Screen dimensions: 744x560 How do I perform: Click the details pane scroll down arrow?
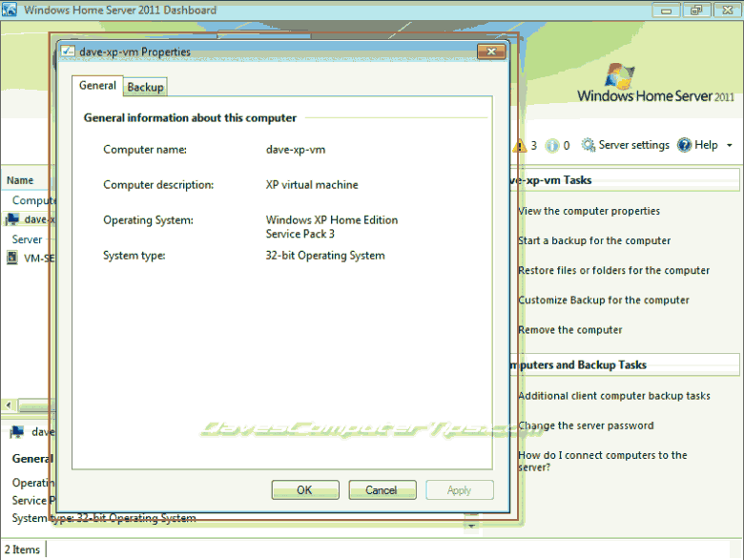(471, 526)
